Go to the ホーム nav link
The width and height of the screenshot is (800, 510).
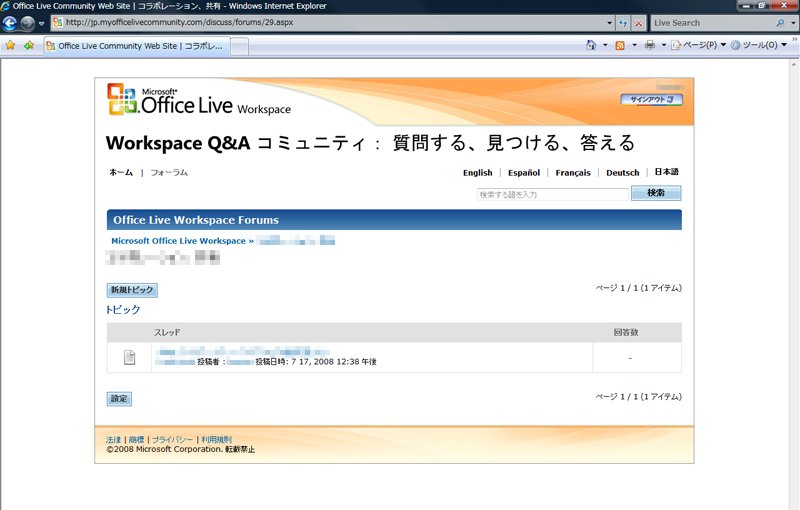click(121, 172)
